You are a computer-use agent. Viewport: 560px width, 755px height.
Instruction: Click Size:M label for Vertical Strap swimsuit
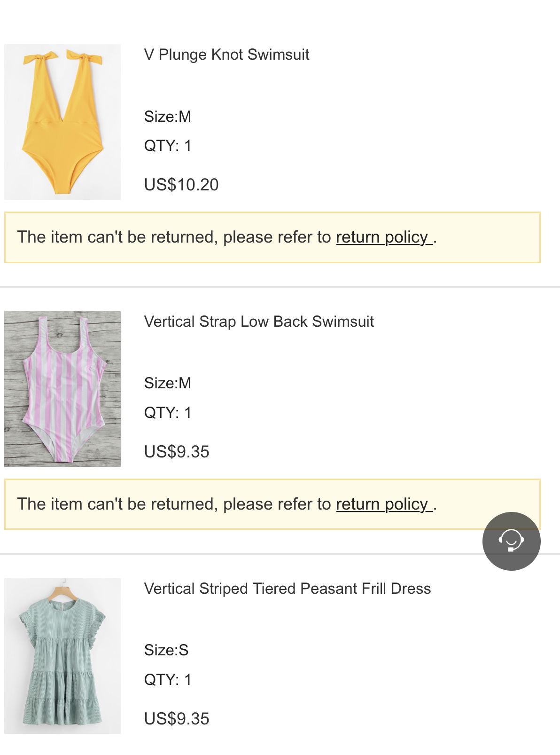(x=168, y=383)
